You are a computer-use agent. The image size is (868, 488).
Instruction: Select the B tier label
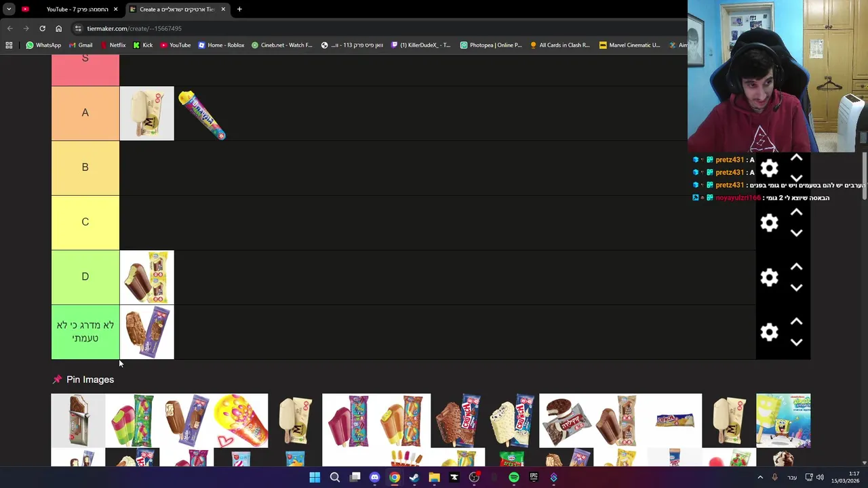(85, 167)
